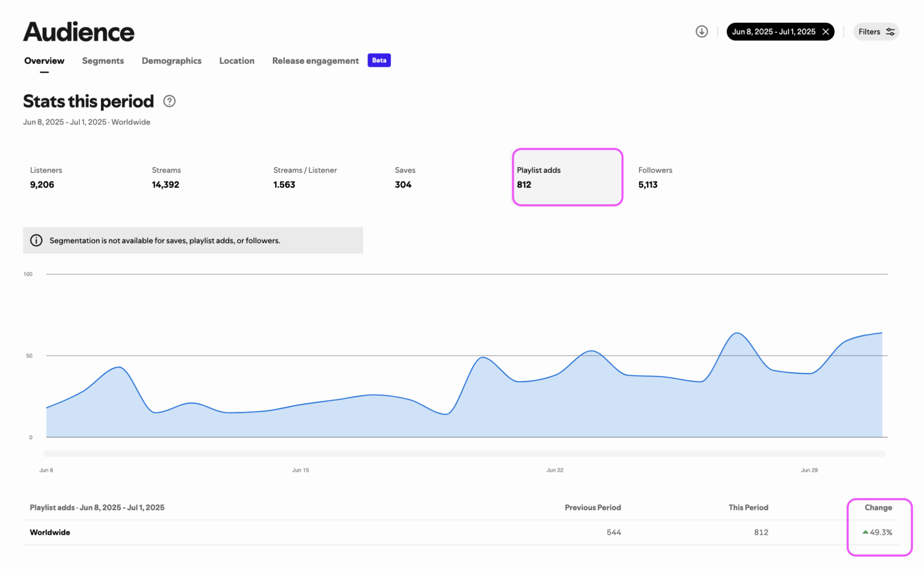The width and height of the screenshot is (924, 569).
Task: Click the Jun 29 axis label
Action: [x=809, y=470]
